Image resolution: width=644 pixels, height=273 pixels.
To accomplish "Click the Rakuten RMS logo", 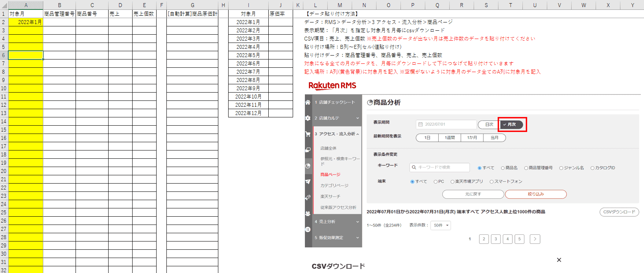I will pos(332,85).
